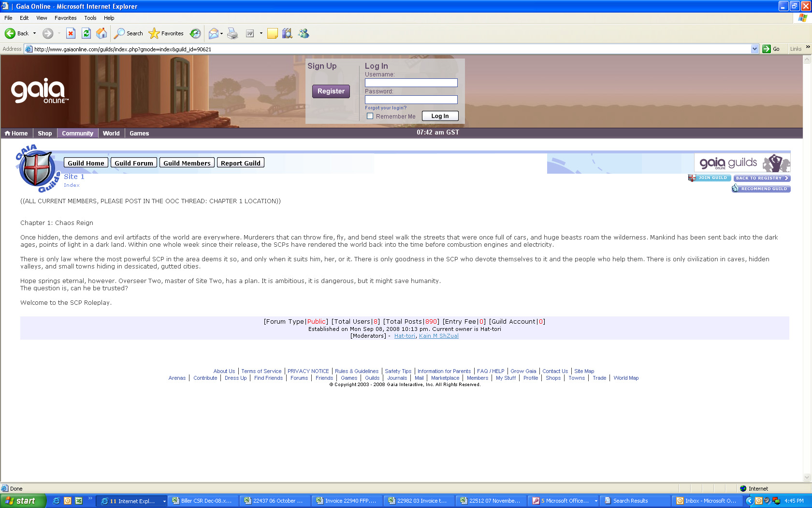
Task: Enable the Remember Me checkbox
Action: (x=370, y=116)
